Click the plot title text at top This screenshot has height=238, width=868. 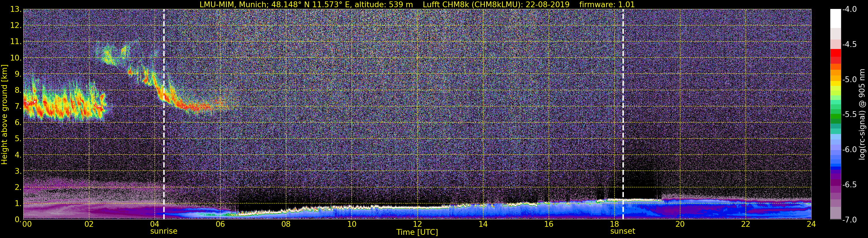point(417,4)
